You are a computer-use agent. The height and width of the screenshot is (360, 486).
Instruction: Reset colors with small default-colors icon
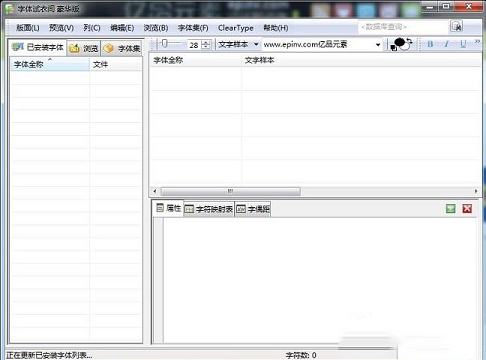click(393, 48)
